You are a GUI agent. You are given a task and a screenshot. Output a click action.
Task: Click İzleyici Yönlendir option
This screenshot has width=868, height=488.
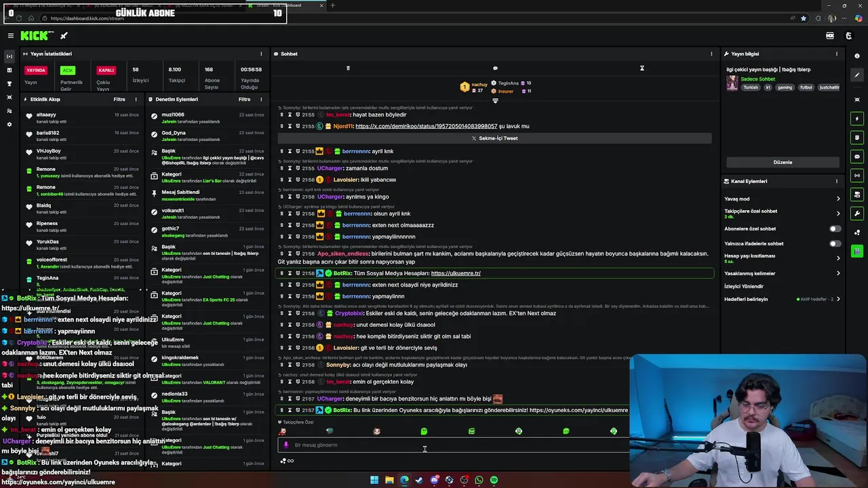coord(744,286)
